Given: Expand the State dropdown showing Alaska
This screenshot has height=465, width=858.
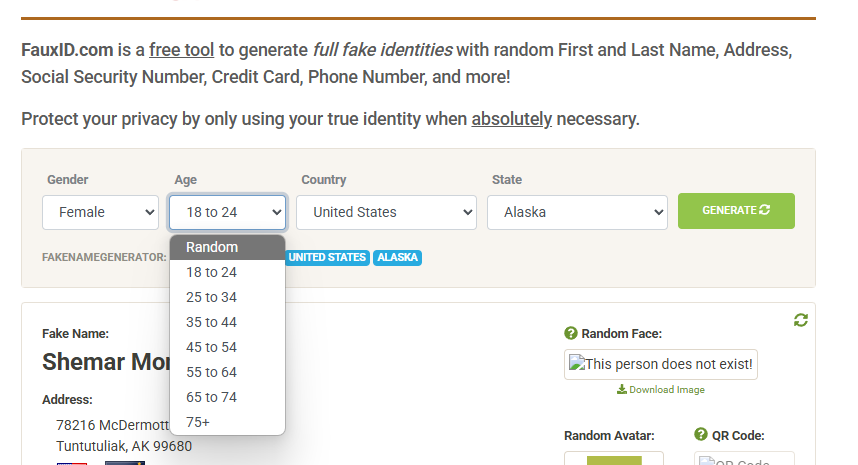Looking at the screenshot, I should 577,212.
